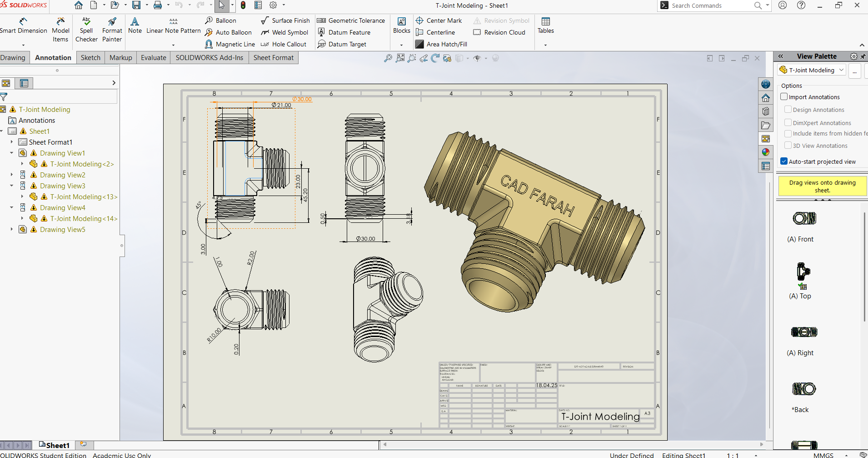Click the Sheet1 tab at bottom

click(x=55, y=445)
